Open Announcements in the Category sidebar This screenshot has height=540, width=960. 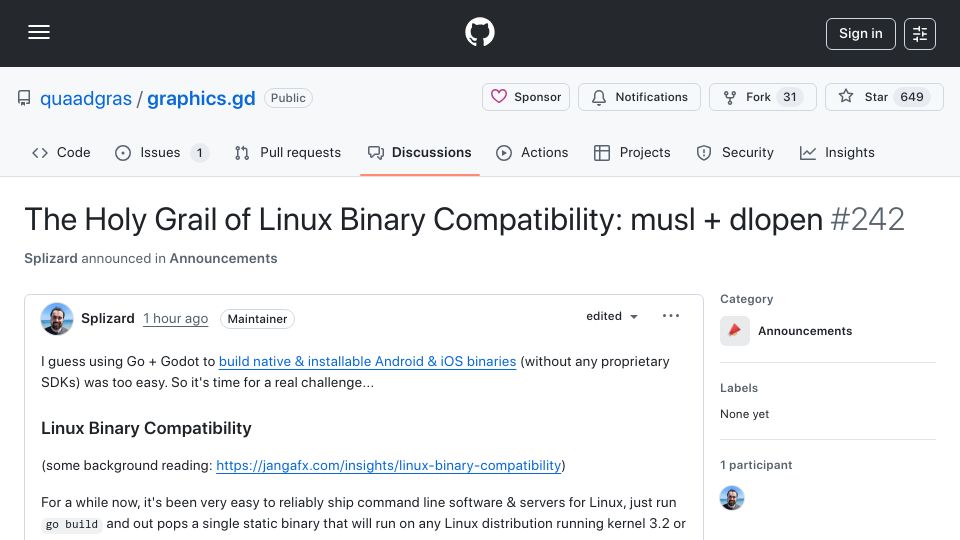[805, 331]
